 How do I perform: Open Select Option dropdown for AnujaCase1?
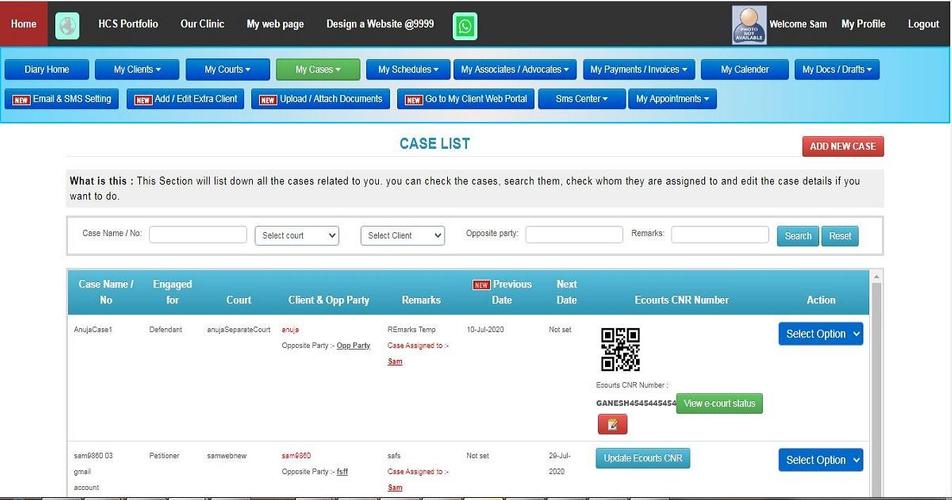coord(820,334)
